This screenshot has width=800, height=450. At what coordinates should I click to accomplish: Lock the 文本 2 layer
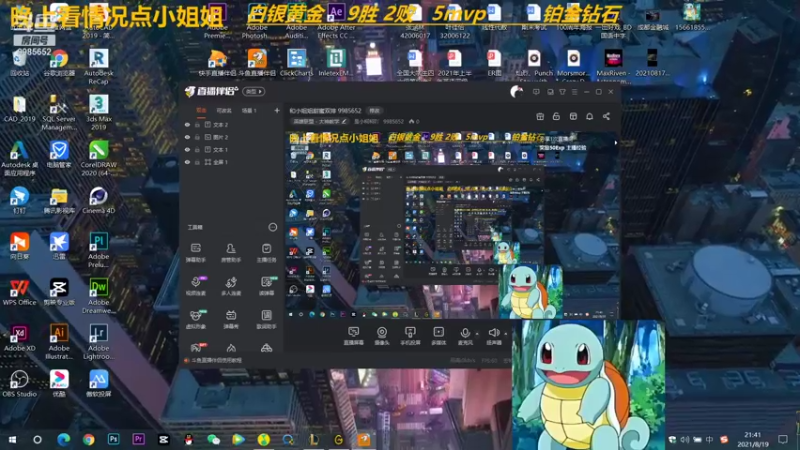[x=197, y=124]
